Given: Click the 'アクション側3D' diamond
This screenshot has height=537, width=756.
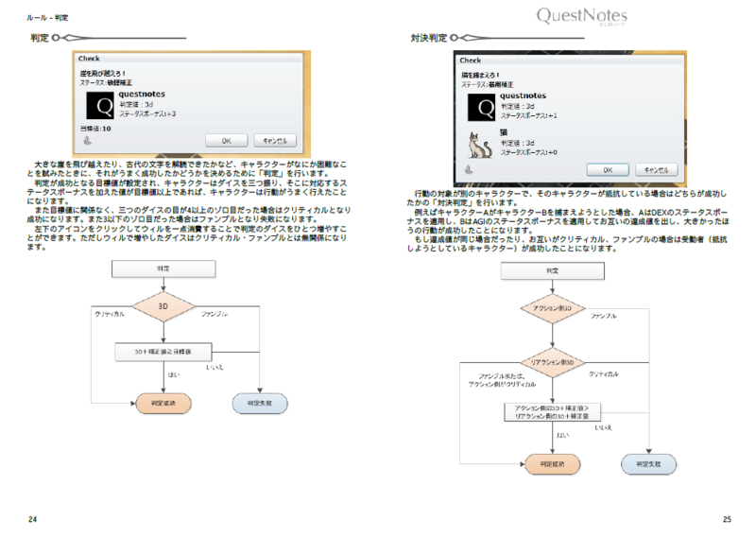Looking at the screenshot, I should [553, 308].
